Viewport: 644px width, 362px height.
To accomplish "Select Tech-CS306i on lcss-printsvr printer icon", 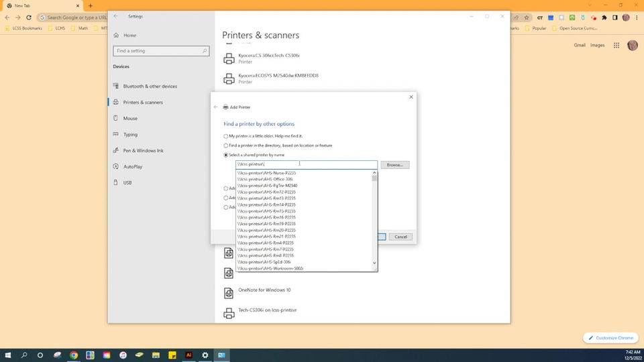I will (x=229, y=313).
